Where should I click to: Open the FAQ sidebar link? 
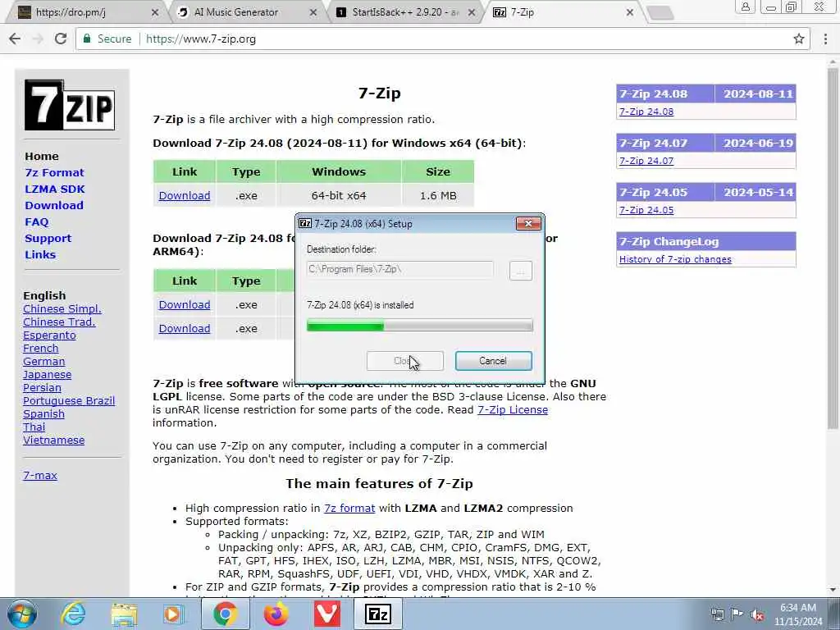(x=36, y=221)
